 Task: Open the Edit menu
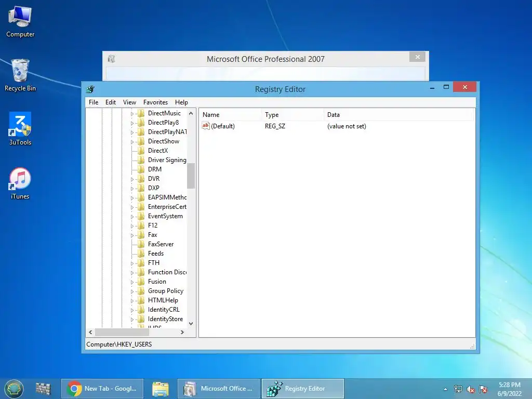(x=111, y=102)
